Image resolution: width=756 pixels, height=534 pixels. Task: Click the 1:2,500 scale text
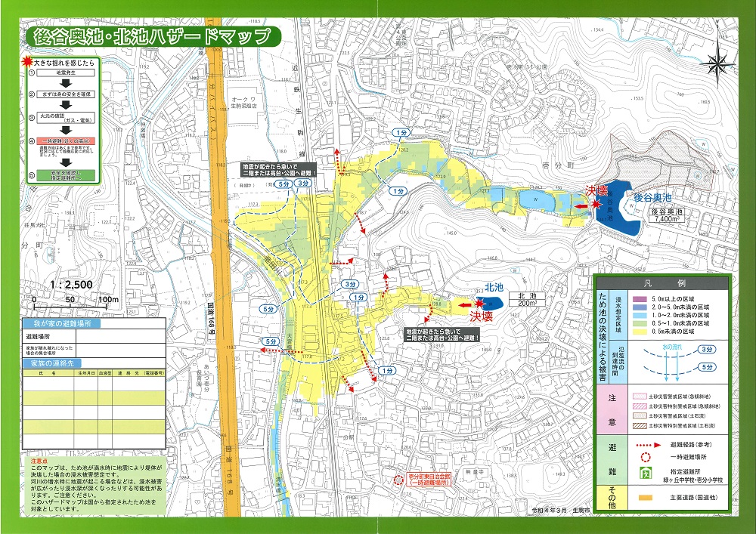click(x=71, y=285)
